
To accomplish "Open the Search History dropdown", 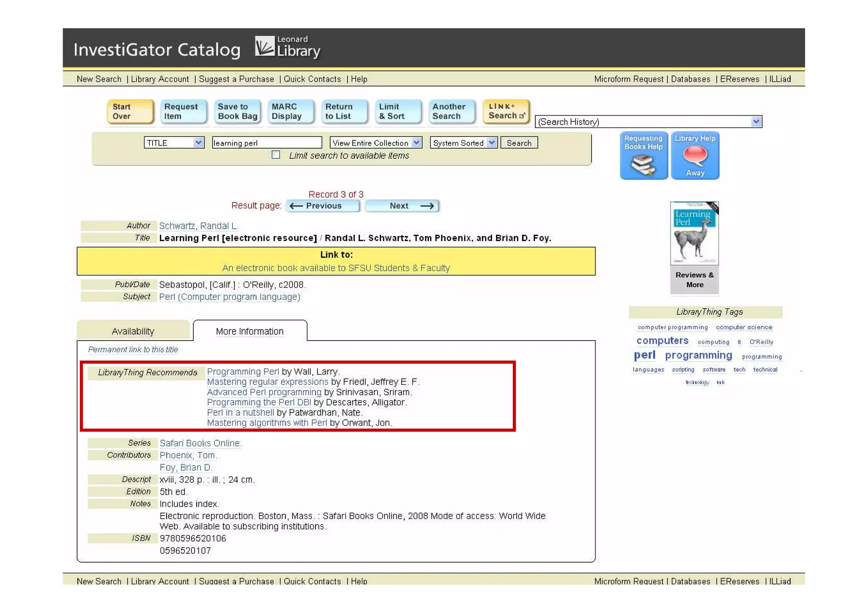I will click(x=648, y=122).
